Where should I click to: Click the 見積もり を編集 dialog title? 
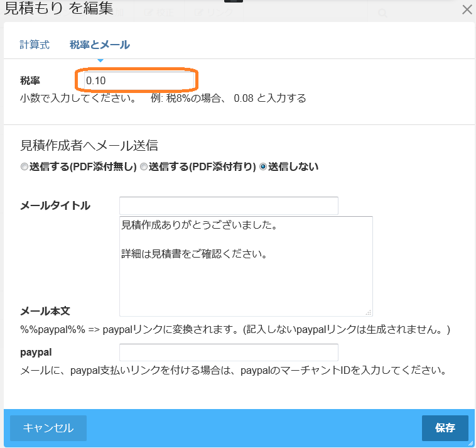click(x=59, y=9)
